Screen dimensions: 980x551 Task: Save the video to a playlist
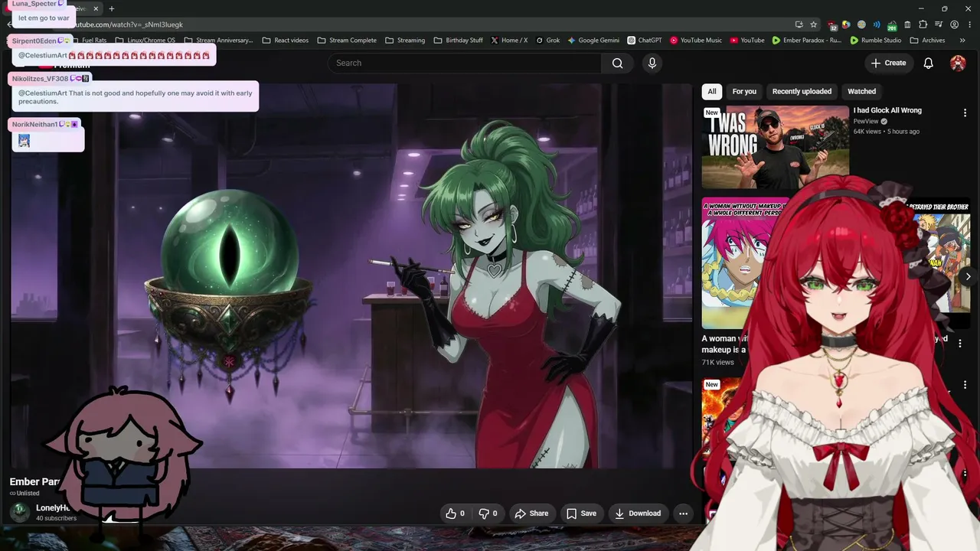(581, 514)
